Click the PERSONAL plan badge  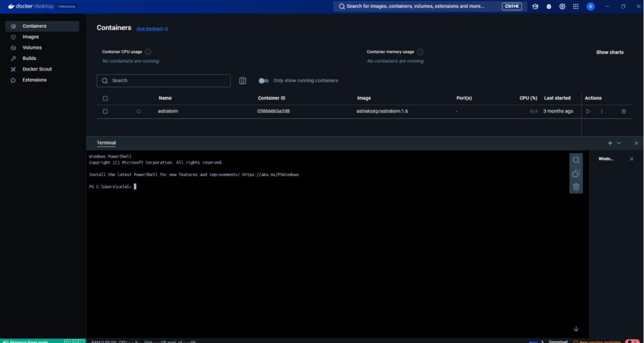click(x=67, y=6)
